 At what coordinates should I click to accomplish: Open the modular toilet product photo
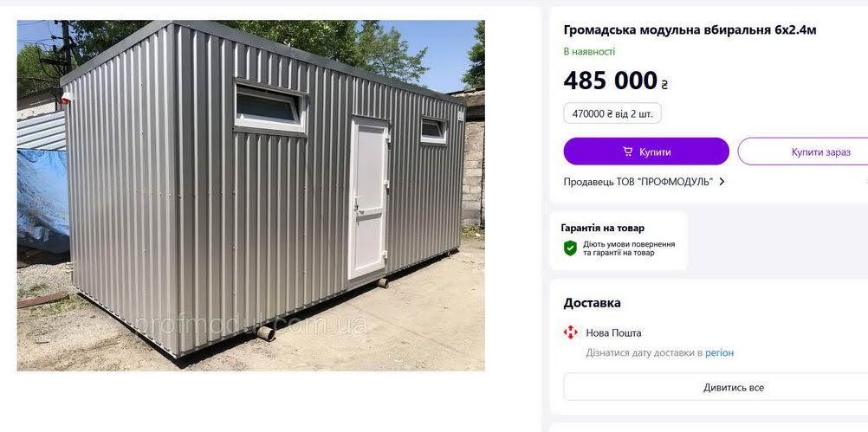pyautogui.click(x=250, y=196)
